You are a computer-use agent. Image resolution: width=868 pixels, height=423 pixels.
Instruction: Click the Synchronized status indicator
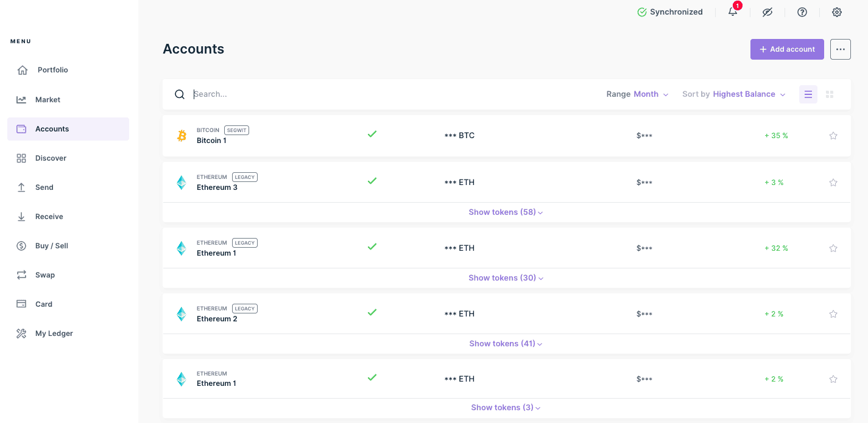coord(669,12)
